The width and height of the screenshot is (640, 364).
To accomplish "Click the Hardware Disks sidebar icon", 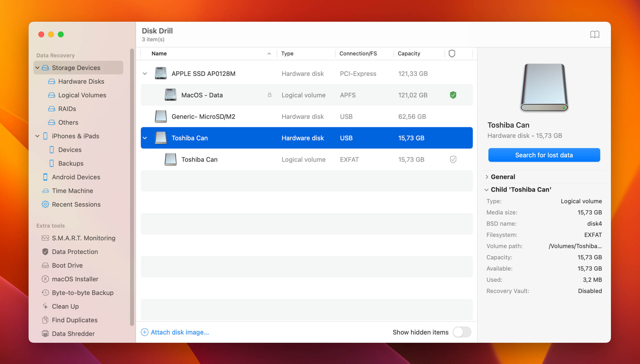I will click(x=51, y=81).
